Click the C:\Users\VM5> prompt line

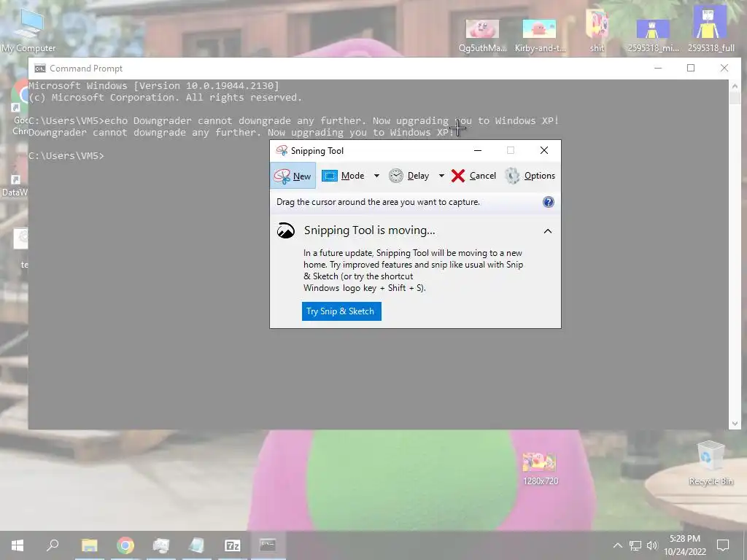(x=66, y=156)
